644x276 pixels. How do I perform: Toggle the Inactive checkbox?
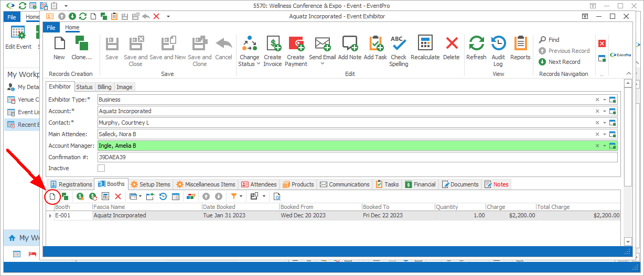click(101, 168)
